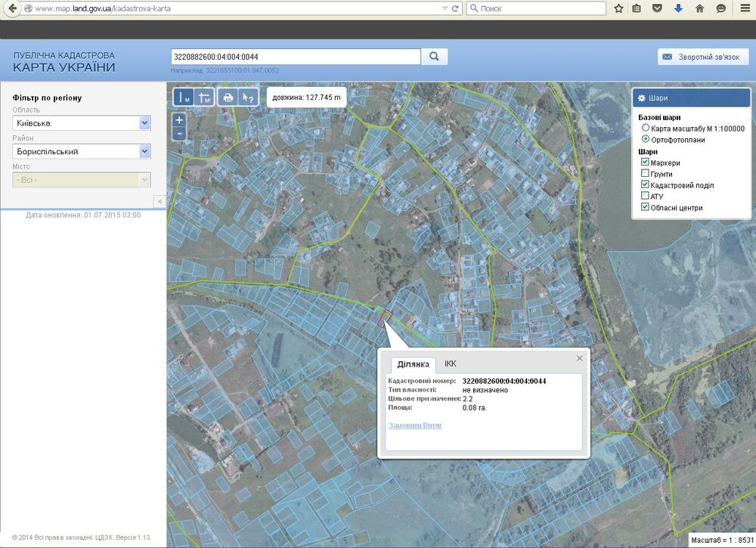The image size is (756, 548).
Task: Turn on the АТУ layer checkbox
Action: tap(645, 196)
